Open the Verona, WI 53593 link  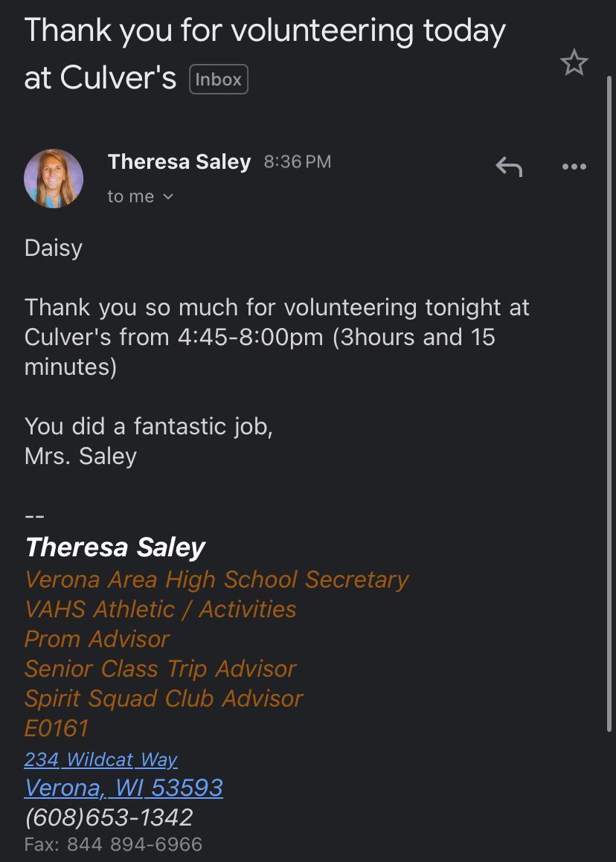click(x=123, y=788)
